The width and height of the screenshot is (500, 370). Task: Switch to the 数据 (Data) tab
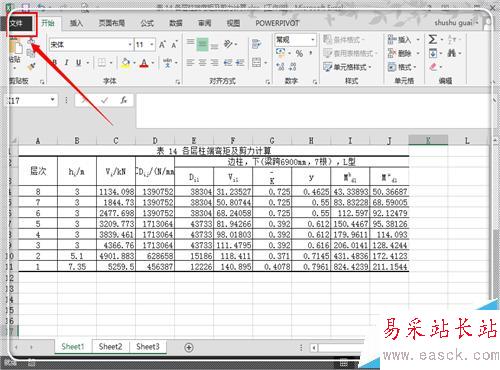(x=176, y=23)
